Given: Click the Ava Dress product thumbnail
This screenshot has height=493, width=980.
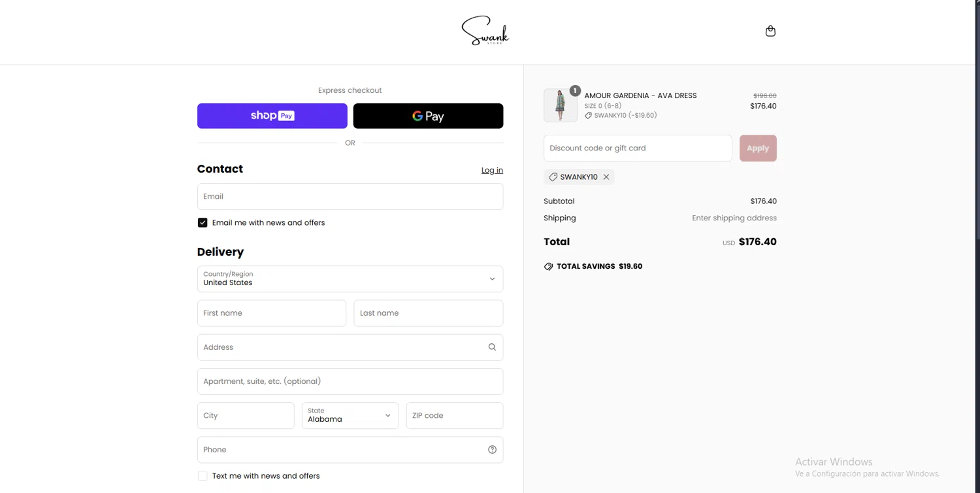Looking at the screenshot, I should (x=561, y=106).
